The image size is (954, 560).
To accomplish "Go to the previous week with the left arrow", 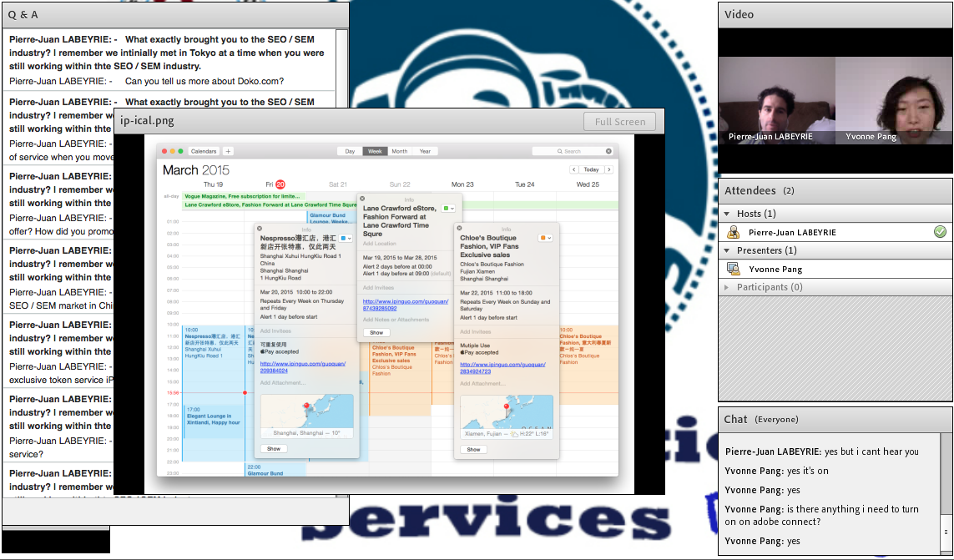I will click(573, 169).
